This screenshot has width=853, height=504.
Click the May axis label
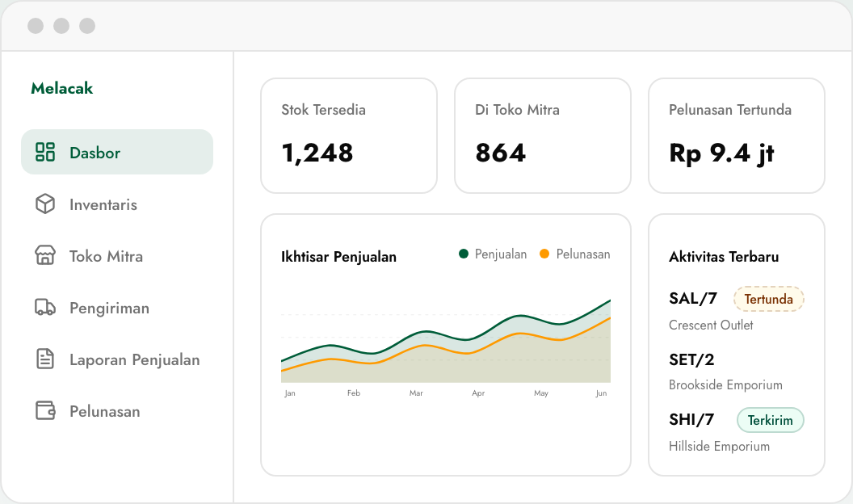[540, 393]
